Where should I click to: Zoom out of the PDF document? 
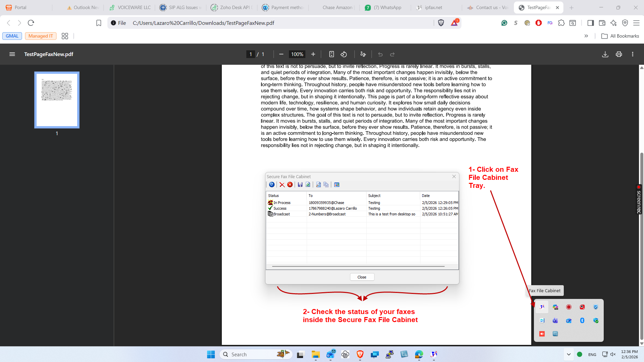[x=281, y=54]
